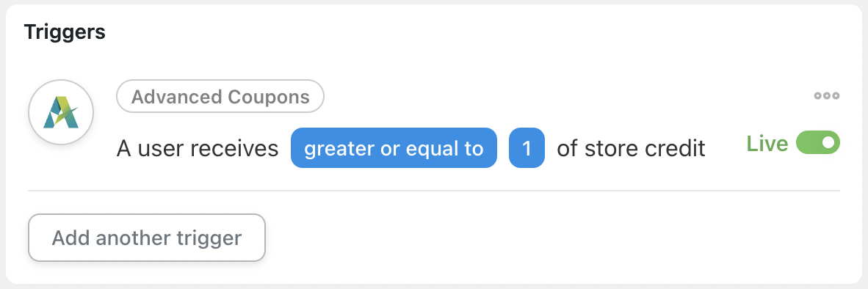Click the "of store credit" sentence text
This screenshot has width=868, height=289.
(x=631, y=148)
